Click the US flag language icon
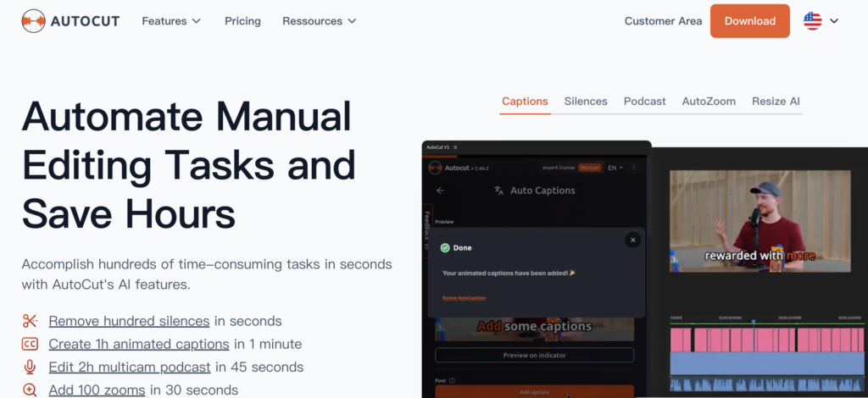This screenshot has height=398, width=868. coord(812,21)
